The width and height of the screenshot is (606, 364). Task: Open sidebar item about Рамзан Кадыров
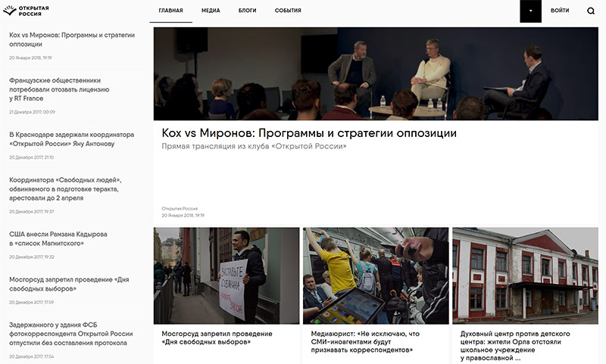pos(58,239)
